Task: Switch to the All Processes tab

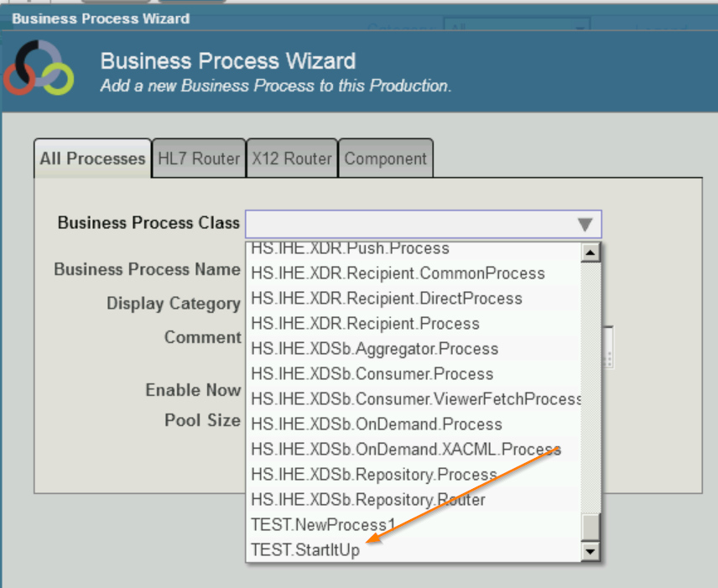Action: 92,159
